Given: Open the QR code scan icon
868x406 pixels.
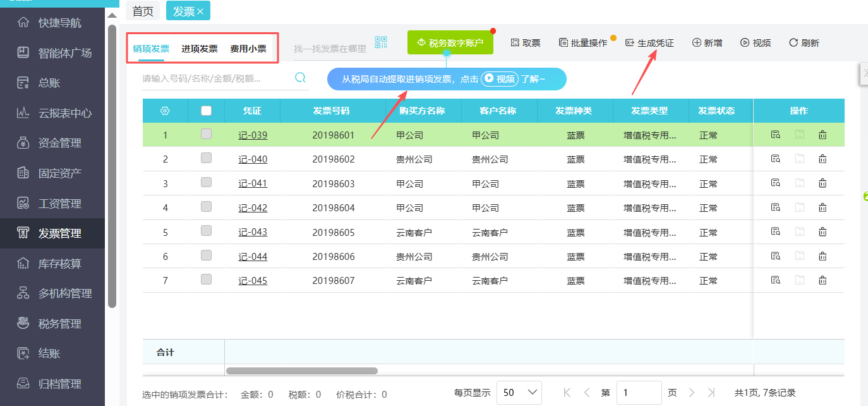Looking at the screenshot, I should [x=380, y=42].
